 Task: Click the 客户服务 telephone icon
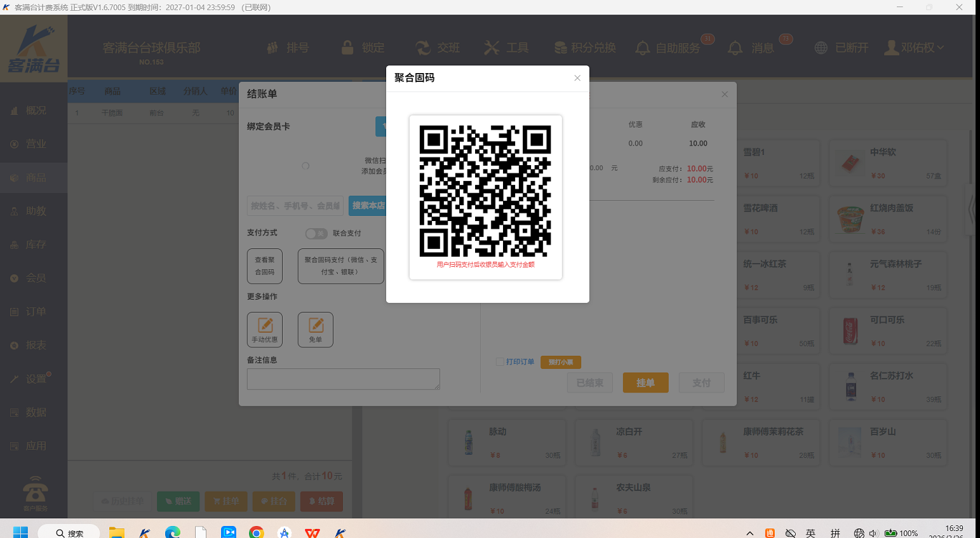(35, 490)
